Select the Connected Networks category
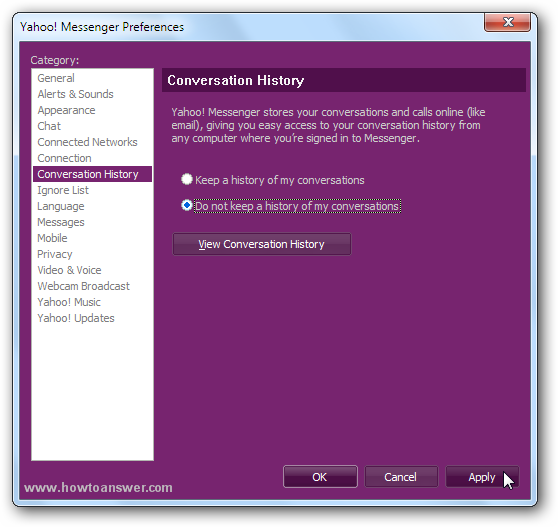The width and height of the screenshot is (558, 527). point(87,142)
